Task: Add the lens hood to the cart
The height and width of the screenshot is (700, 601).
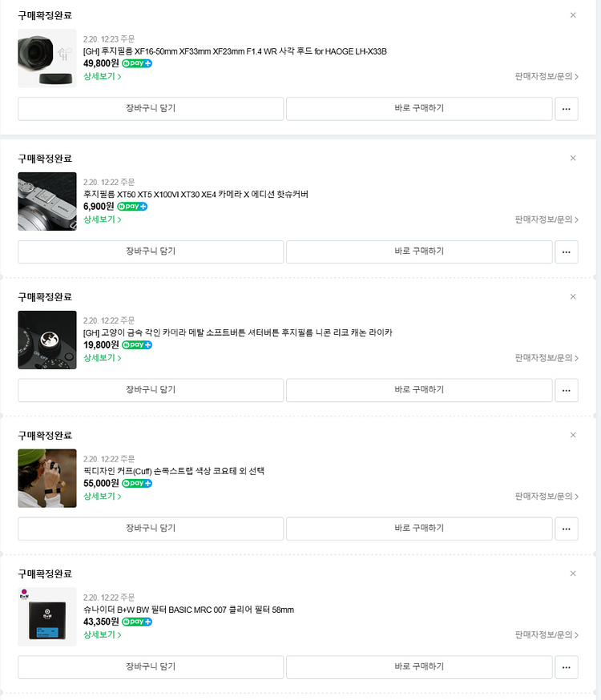Action: tap(151, 109)
